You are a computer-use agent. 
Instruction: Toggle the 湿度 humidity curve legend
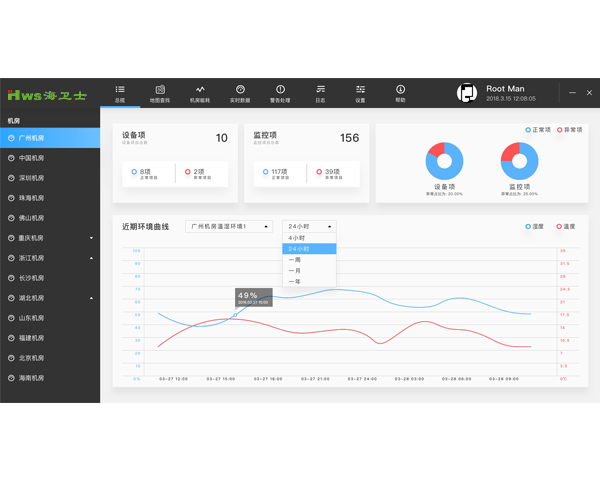pos(534,226)
